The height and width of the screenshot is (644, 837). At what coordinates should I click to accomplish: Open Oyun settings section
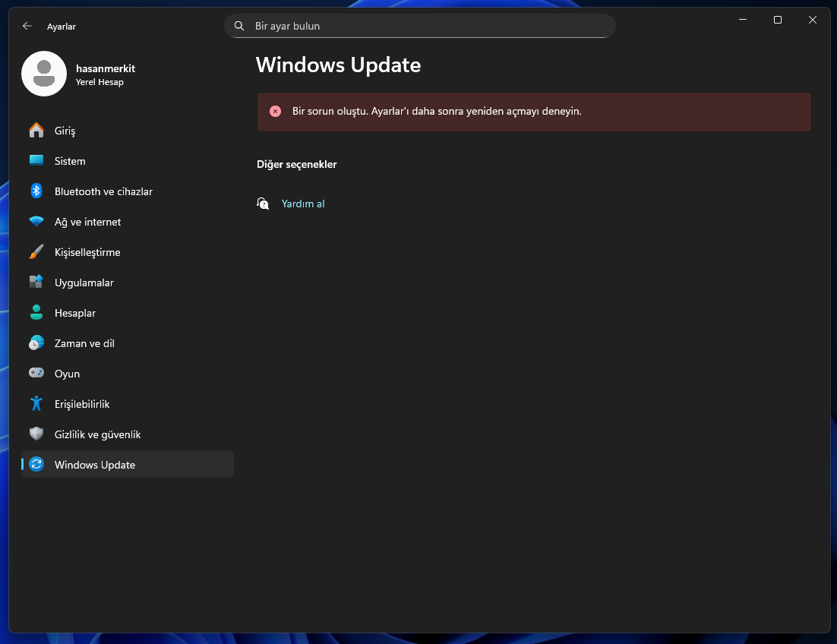point(128,374)
